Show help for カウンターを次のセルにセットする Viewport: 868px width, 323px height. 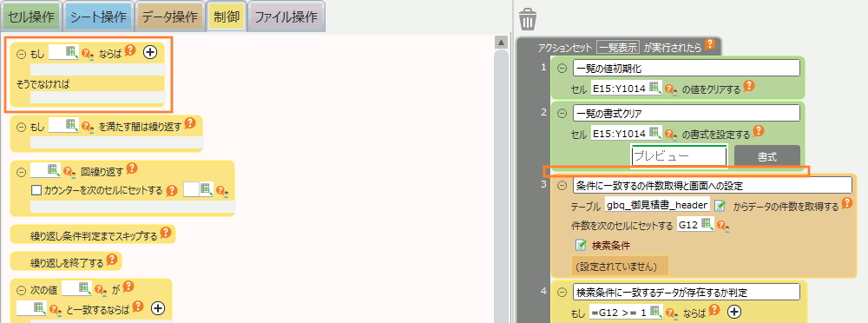coord(172,190)
